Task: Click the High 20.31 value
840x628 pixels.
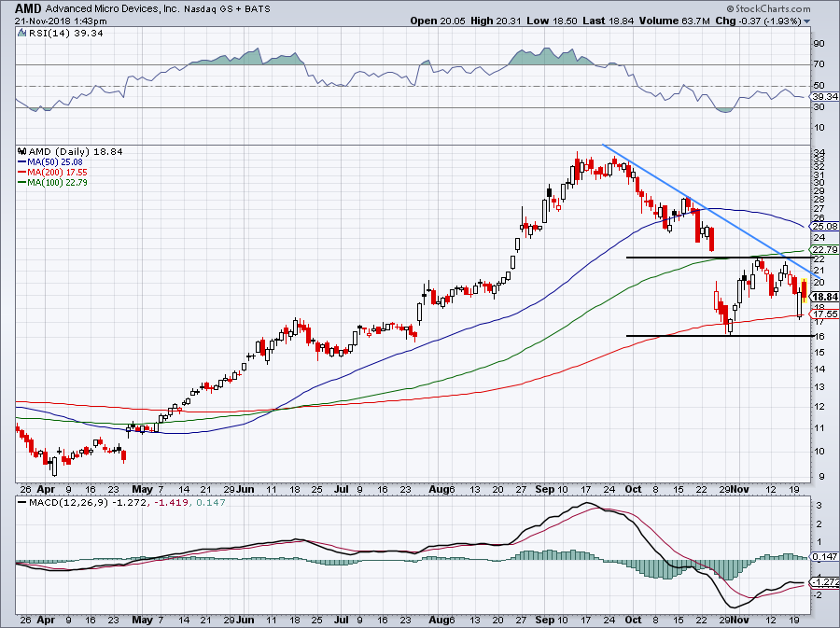Action: click(496, 21)
